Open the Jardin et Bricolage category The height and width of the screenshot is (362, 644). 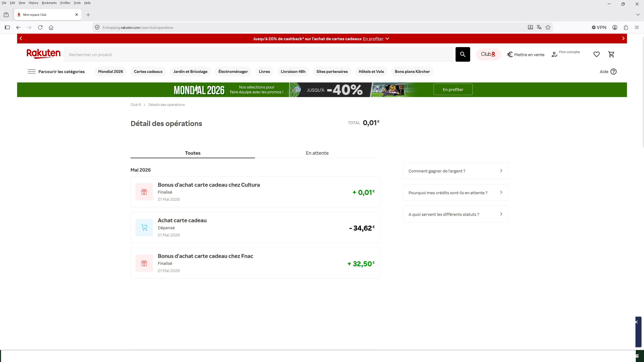click(x=191, y=71)
